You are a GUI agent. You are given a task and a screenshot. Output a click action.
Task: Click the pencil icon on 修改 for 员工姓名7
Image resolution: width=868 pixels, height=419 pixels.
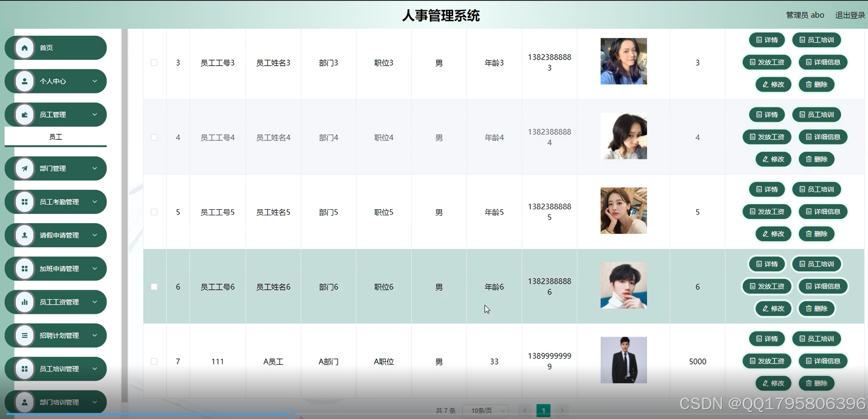pyautogui.click(x=766, y=383)
